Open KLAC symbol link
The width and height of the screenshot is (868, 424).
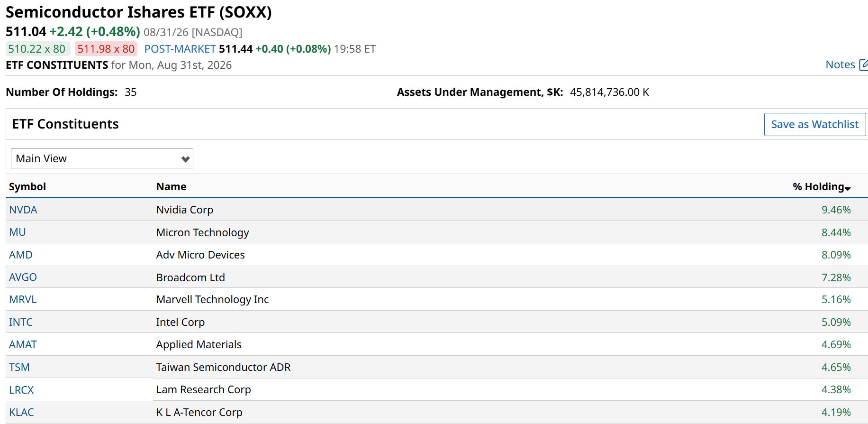[x=21, y=412]
